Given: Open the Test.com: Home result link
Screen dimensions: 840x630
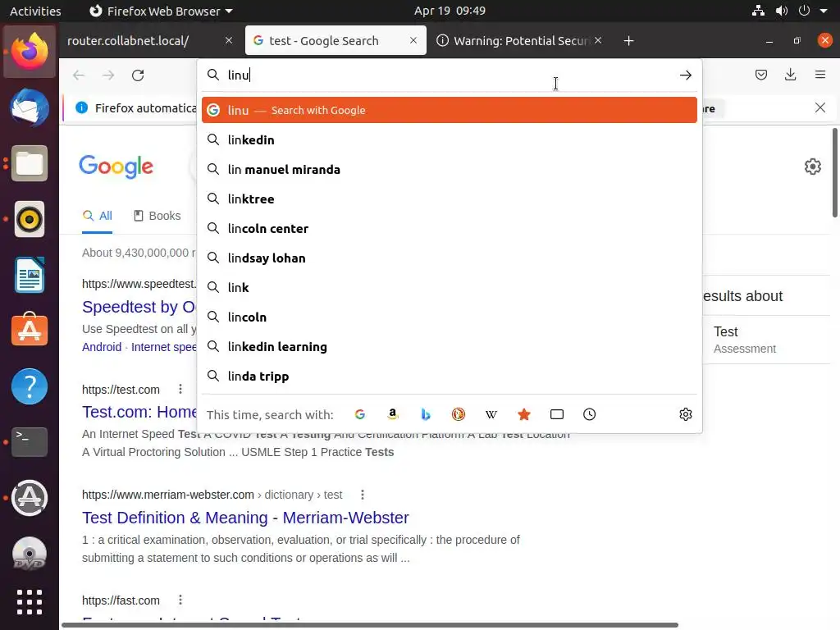Looking at the screenshot, I should 139,412.
